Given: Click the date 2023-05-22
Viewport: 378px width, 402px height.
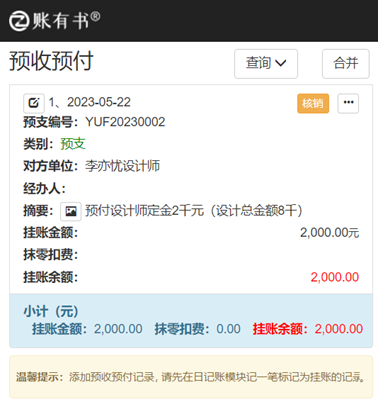Looking at the screenshot, I should tap(99, 102).
